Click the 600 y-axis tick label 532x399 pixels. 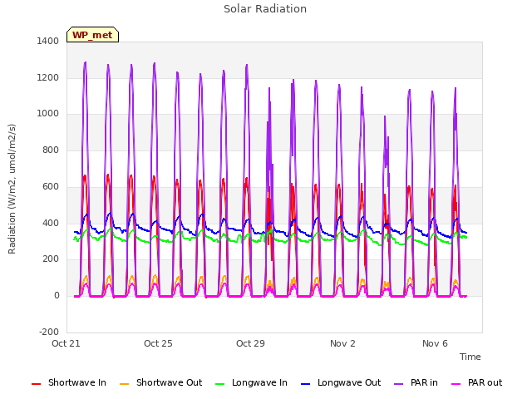tap(51, 186)
